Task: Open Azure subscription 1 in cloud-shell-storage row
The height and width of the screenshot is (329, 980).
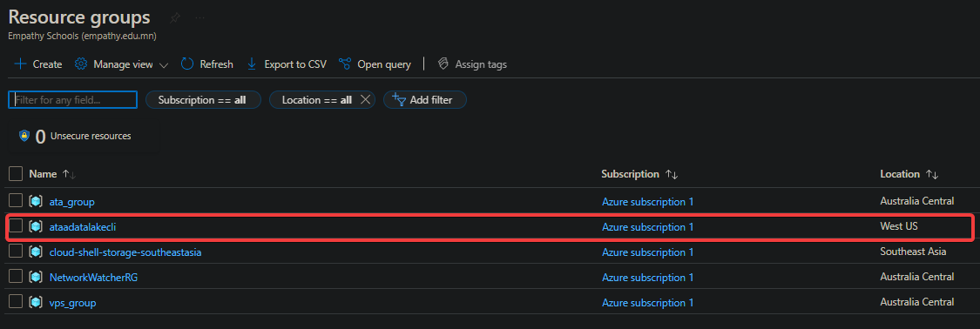Action: tap(647, 252)
